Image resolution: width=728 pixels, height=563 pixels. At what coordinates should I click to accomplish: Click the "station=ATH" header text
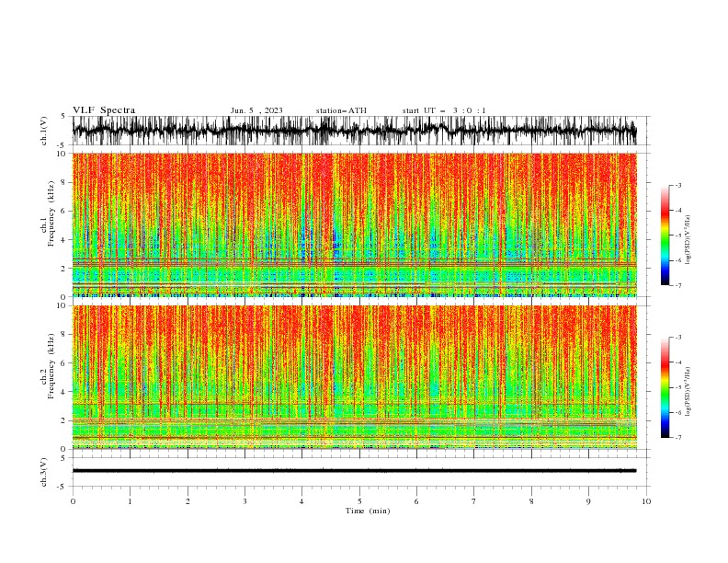(x=341, y=110)
